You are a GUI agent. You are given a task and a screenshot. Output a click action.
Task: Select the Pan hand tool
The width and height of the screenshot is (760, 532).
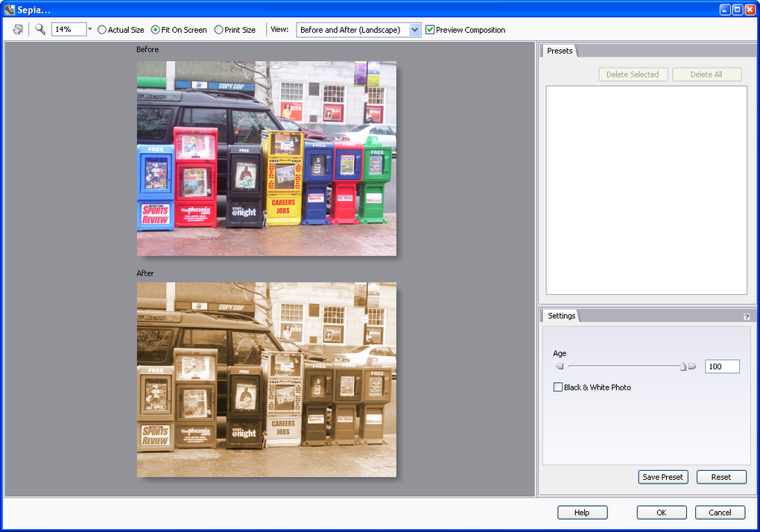[x=17, y=30]
